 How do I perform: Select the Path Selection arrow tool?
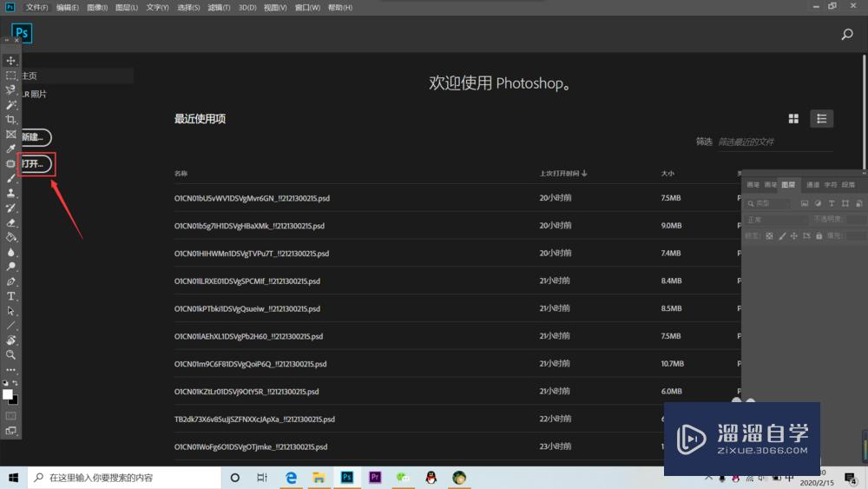coord(10,311)
